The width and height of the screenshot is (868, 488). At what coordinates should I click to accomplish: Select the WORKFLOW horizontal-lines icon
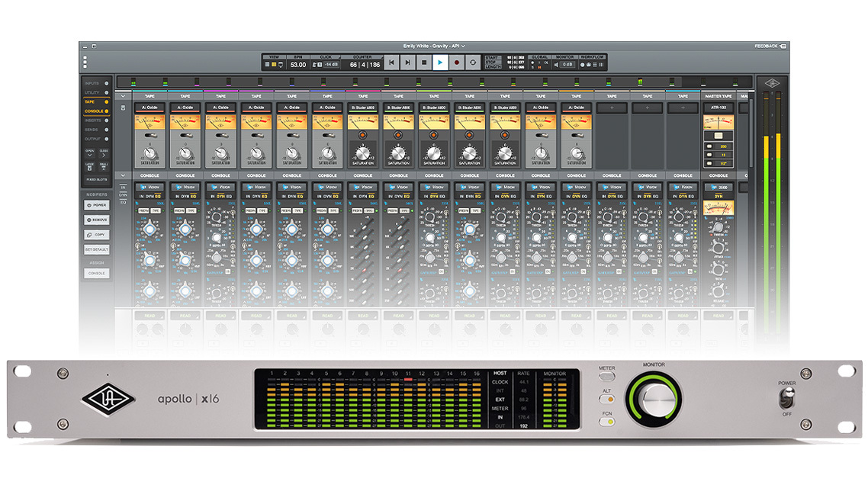595,65
